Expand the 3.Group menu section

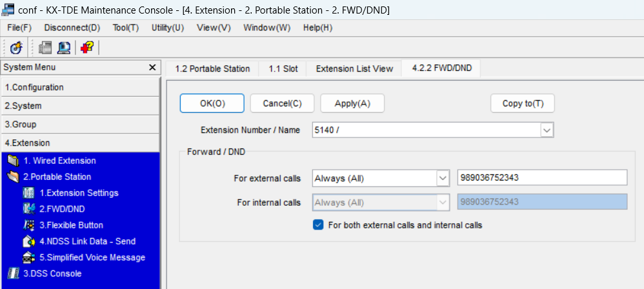(79, 125)
